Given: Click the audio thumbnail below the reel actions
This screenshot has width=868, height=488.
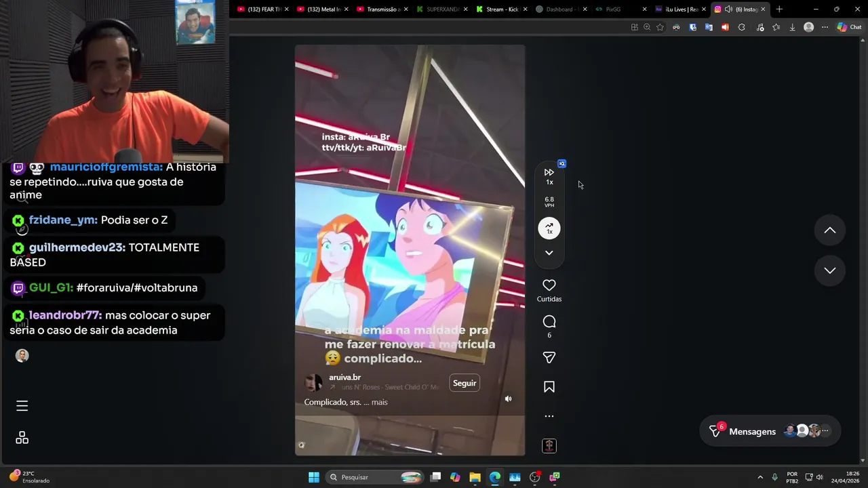Looking at the screenshot, I should [x=549, y=445].
